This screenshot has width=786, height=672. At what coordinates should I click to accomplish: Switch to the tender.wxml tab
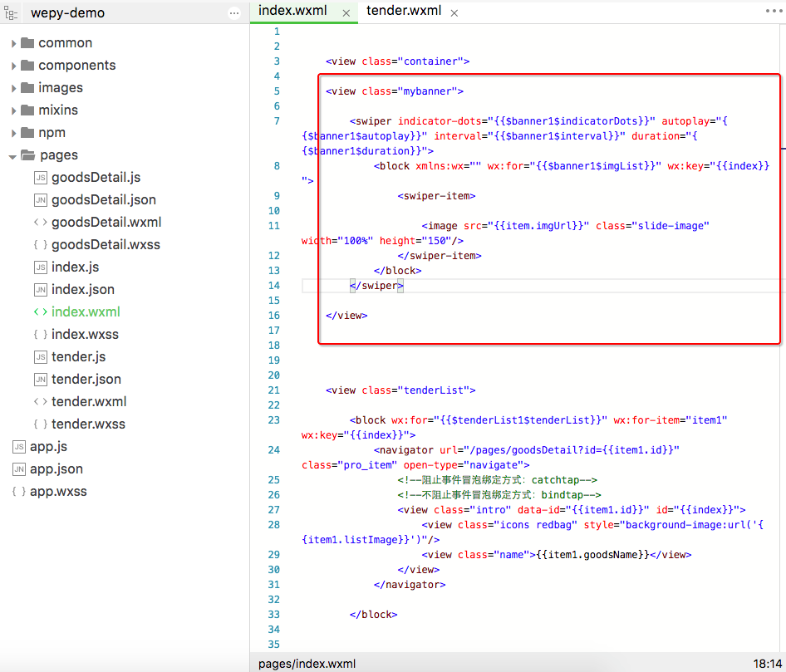pyautogui.click(x=405, y=12)
